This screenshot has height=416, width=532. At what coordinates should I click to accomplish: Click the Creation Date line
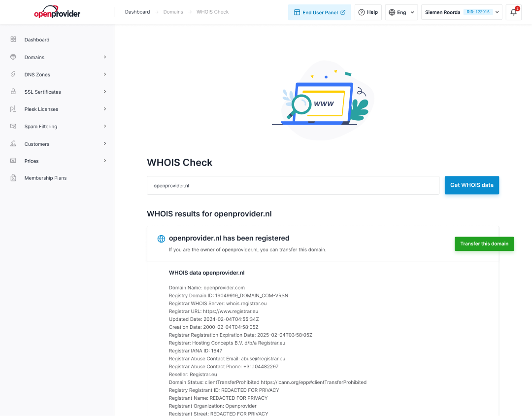[213, 327]
